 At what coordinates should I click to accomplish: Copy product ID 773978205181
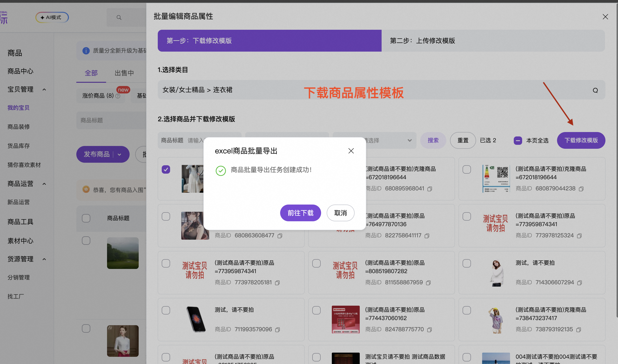277,283
